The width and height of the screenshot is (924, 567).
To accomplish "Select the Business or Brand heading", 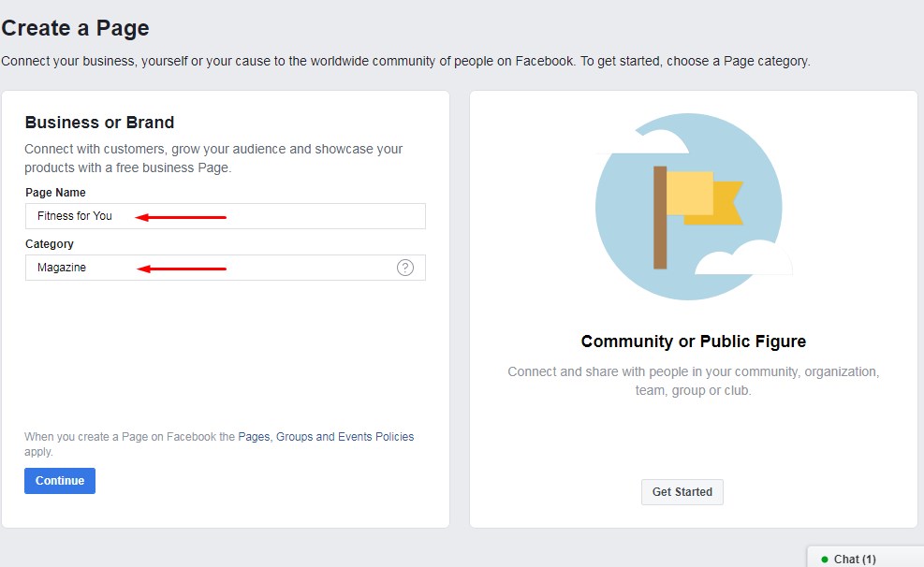I will click(99, 123).
